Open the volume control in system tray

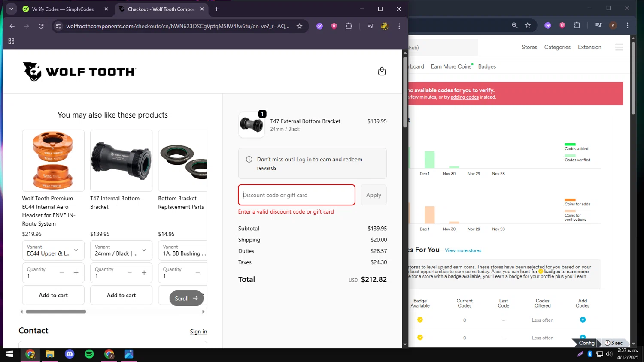point(609,354)
